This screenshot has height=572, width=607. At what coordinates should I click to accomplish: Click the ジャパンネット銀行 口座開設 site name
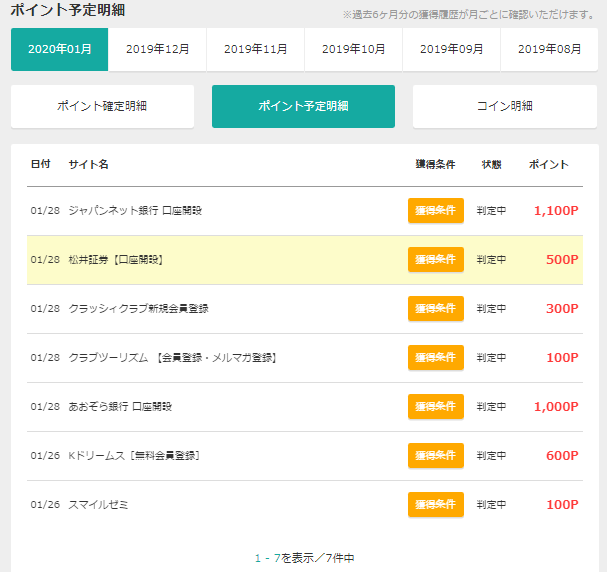135,211
